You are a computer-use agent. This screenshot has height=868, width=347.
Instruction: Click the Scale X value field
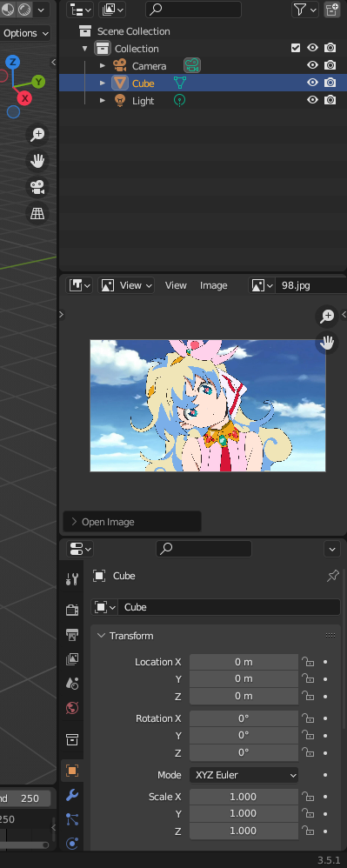coord(244,797)
